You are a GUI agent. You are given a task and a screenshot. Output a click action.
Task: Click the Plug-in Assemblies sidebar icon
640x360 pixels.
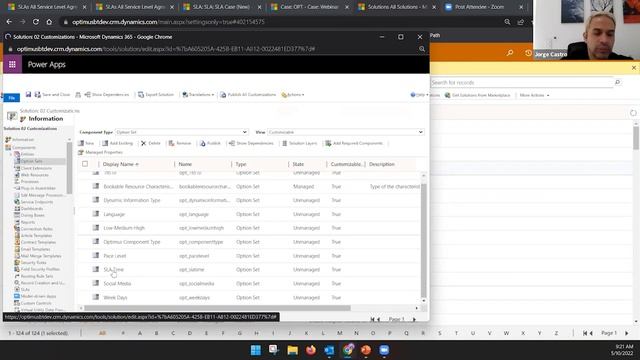tap(17, 188)
